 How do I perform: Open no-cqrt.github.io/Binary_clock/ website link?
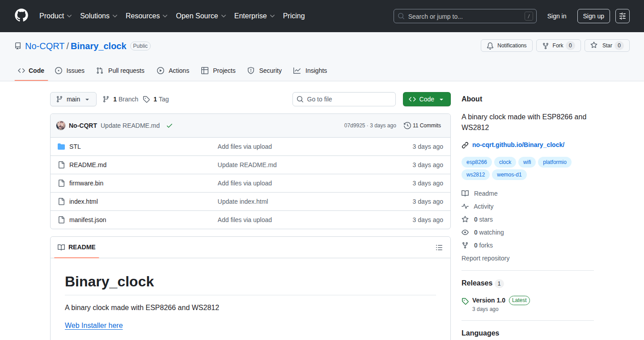click(518, 145)
